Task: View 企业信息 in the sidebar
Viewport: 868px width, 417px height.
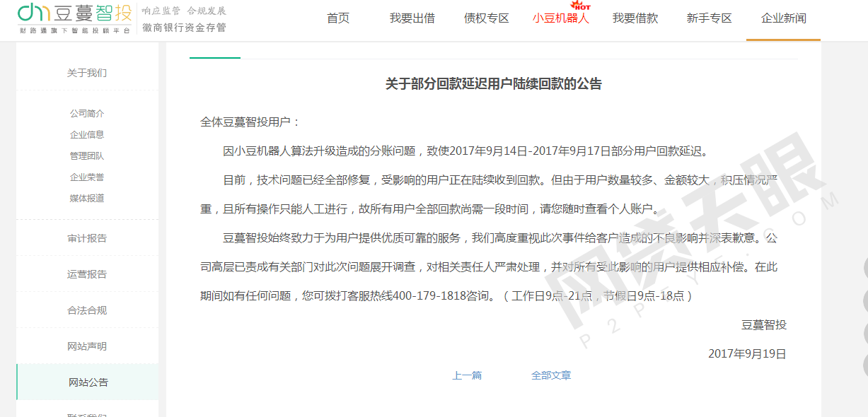Action: (87, 134)
